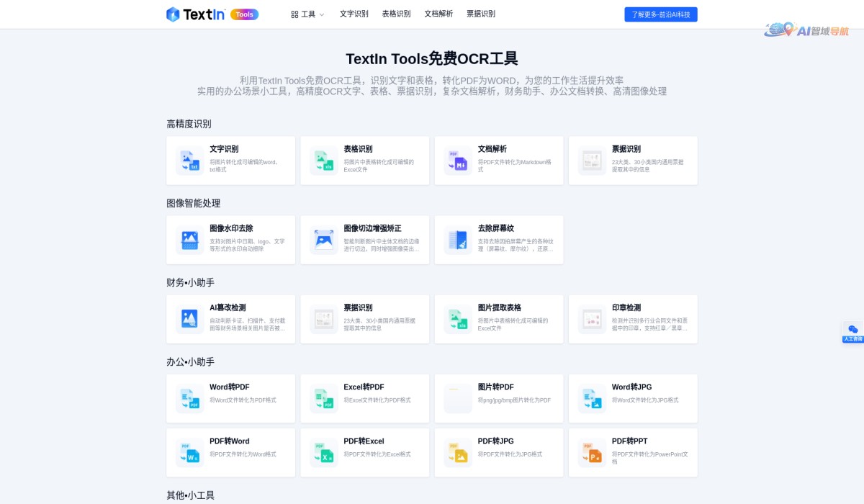
Task: Click the PDF转JPG tool icon
Action: tap(457, 452)
